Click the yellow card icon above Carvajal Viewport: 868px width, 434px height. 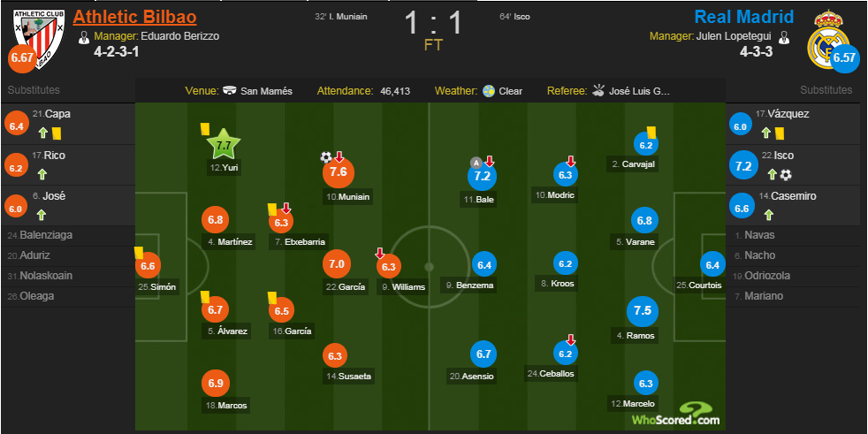pyautogui.click(x=651, y=133)
